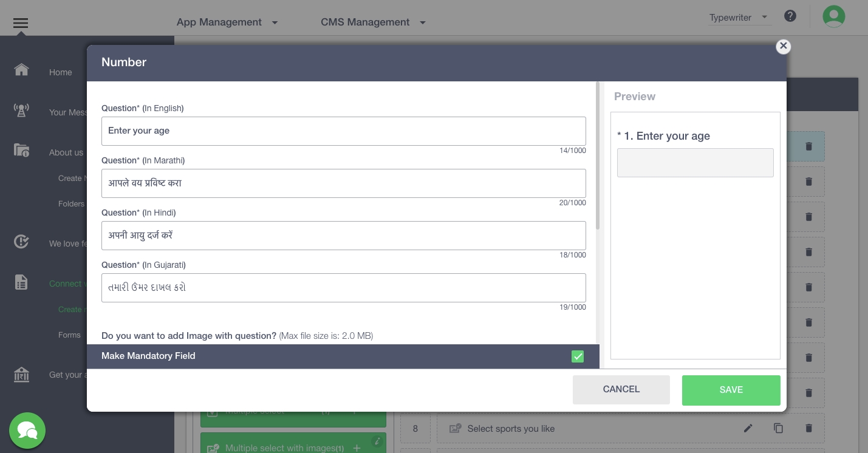Open the user profile avatar
868x453 pixels.
click(x=833, y=16)
